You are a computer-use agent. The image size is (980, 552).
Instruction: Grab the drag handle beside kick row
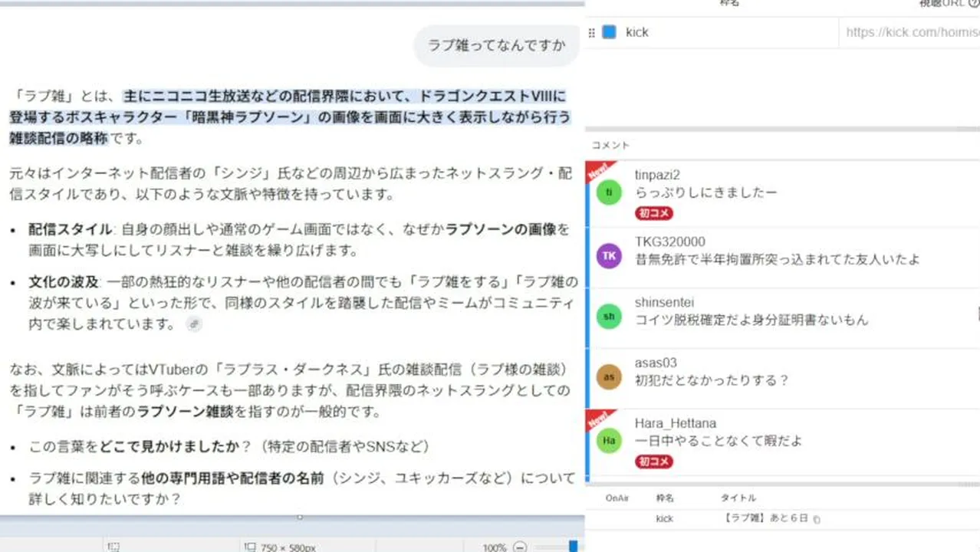(x=591, y=33)
